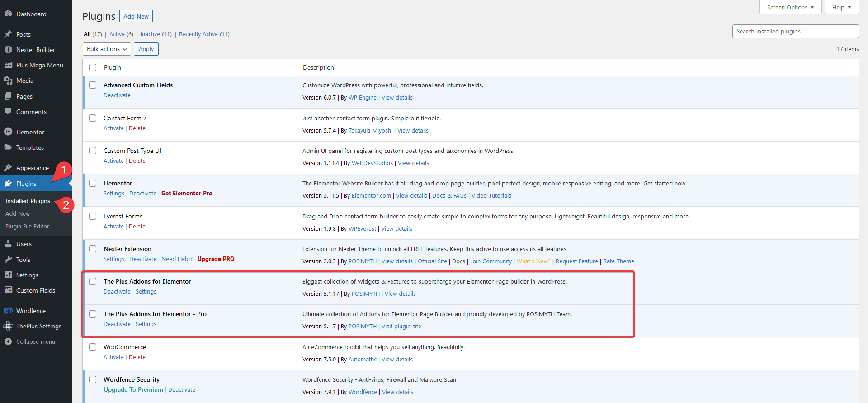Click the Apply bulk action button

[146, 49]
